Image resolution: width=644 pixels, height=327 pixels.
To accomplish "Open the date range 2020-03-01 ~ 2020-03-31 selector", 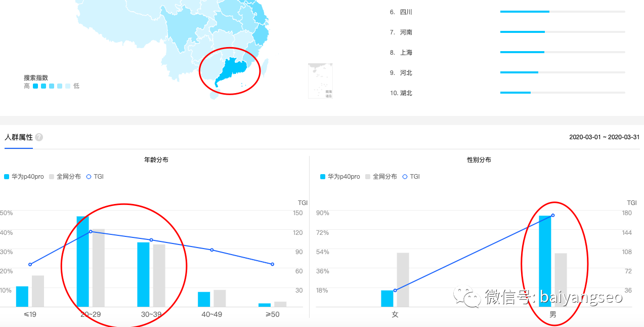I will (604, 137).
